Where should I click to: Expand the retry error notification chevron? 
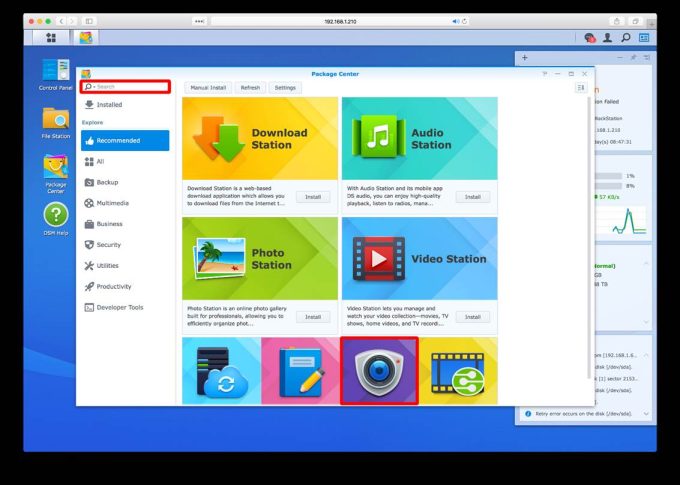click(646, 413)
